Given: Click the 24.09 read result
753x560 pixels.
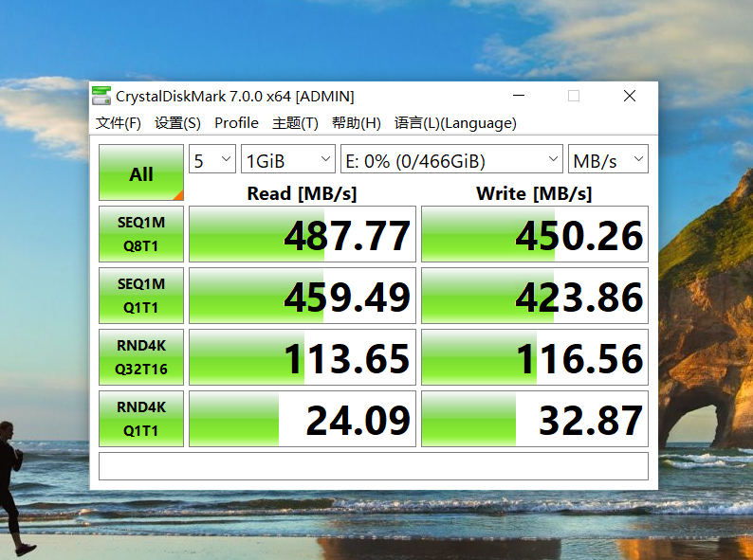Looking at the screenshot, I should 303,419.
